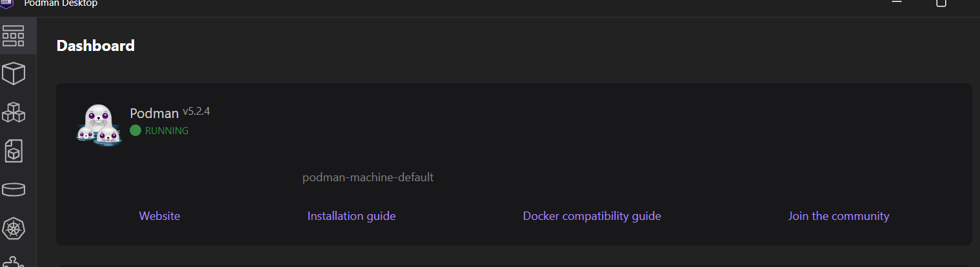Open Pods using stacked cubes icon
The image size is (980, 267).
pos(14,112)
